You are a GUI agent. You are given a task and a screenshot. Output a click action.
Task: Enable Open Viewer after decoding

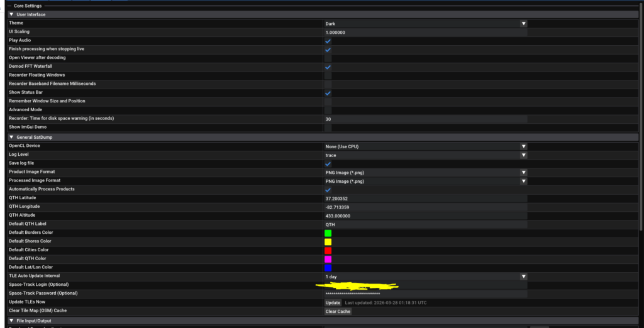[x=328, y=58]
